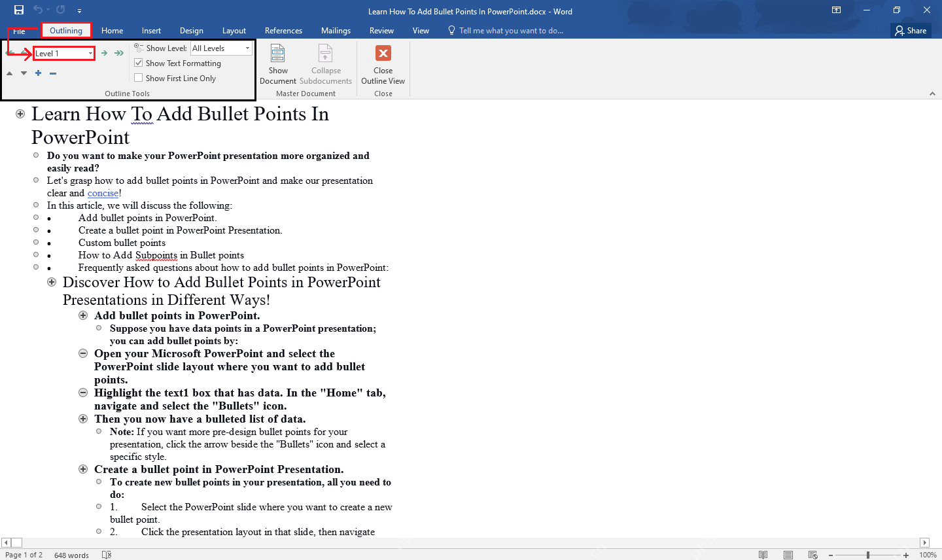Enable Show First Line Only
The height and width of the screenshot is (560, 942).
[x=139, y=78]
